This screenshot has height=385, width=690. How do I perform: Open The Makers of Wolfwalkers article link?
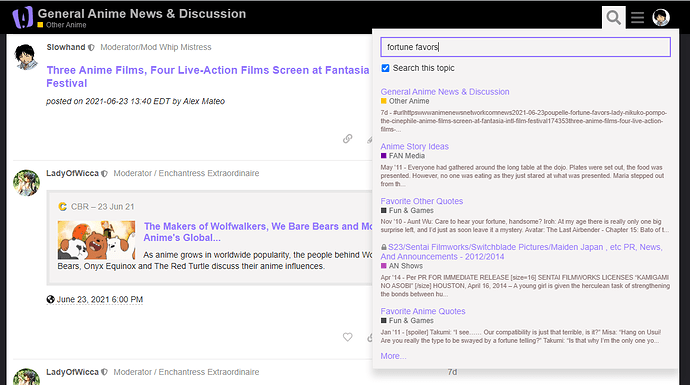pyautogui.click(x=258, y=232)
